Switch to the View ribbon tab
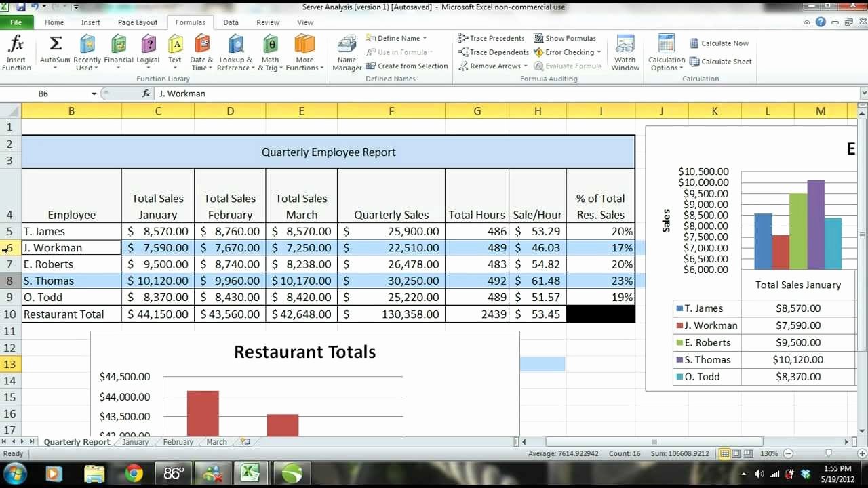The height and width of the screenshot is (488, 868). [x=305, y=22]
